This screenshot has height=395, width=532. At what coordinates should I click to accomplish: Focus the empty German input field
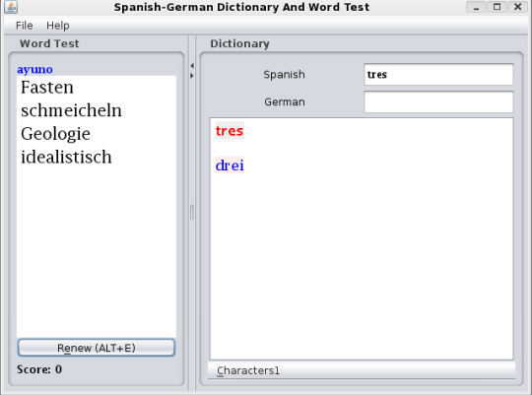438,101
